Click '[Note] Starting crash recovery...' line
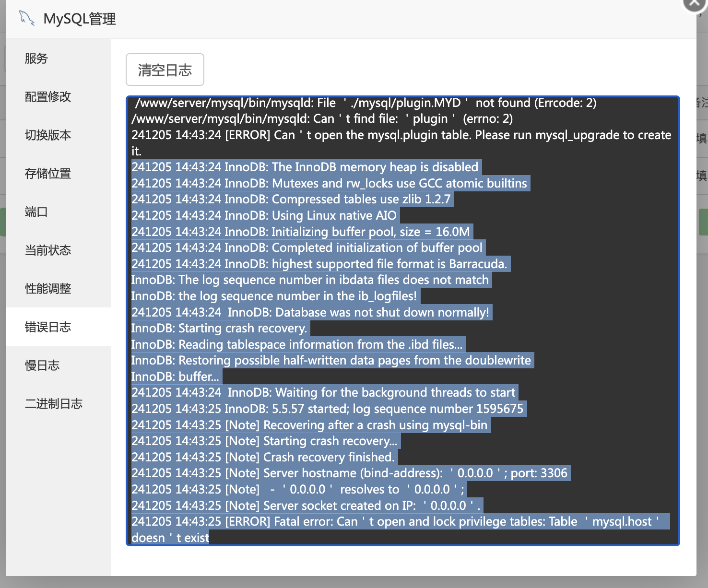708x588 pixels. 265,441
